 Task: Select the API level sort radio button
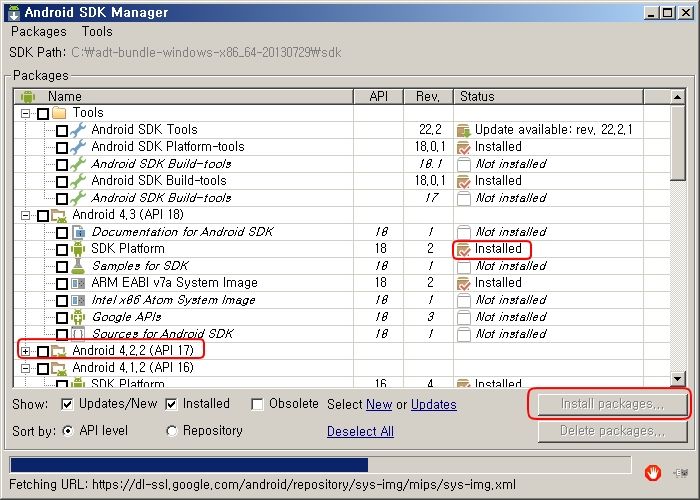[x=67, y=431]
